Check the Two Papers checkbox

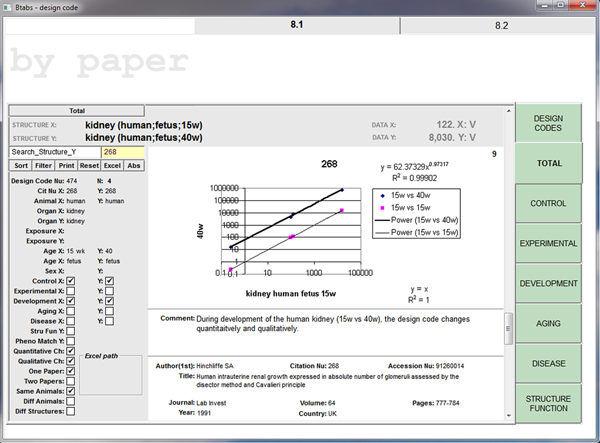pos(70,381)
